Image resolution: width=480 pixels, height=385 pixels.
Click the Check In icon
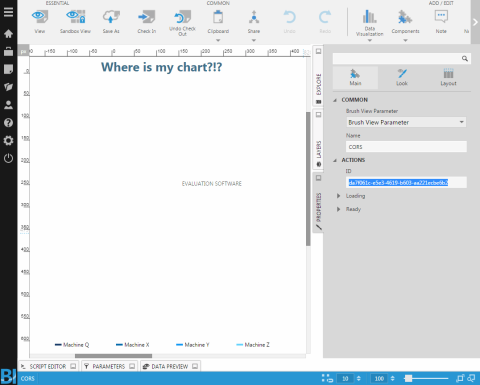pyautogui.click(x=147, y=17)
